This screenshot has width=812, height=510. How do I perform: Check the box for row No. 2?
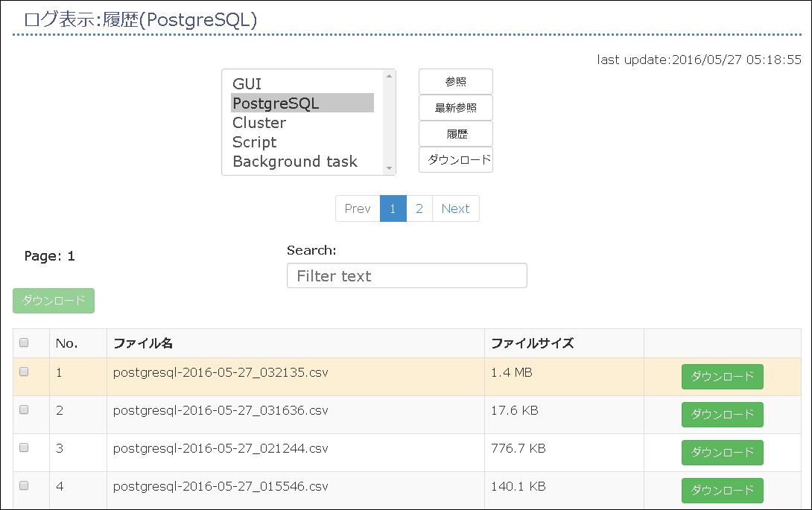click(24, 409)
